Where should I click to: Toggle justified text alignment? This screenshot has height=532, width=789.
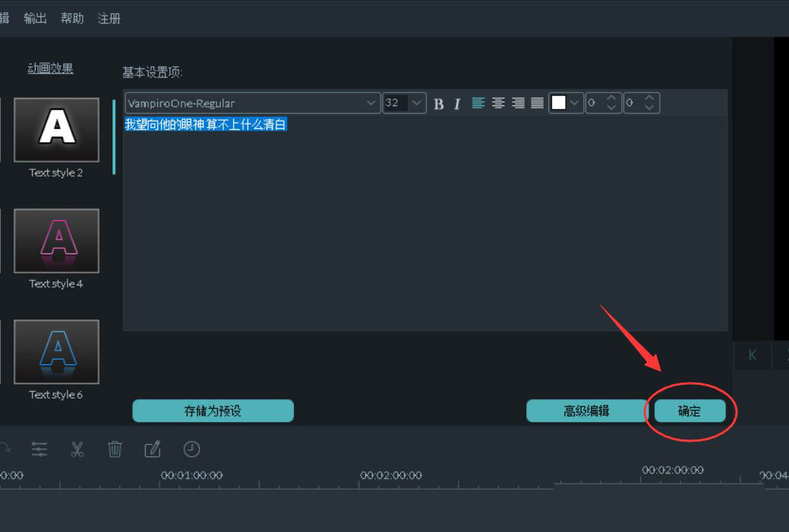click(538, 102)
